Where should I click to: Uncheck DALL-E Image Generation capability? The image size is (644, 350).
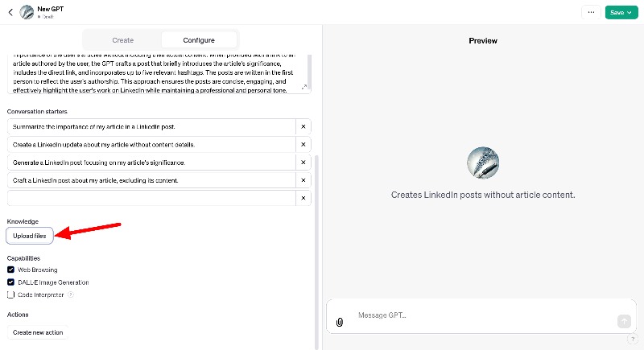[x=10, y=282]
